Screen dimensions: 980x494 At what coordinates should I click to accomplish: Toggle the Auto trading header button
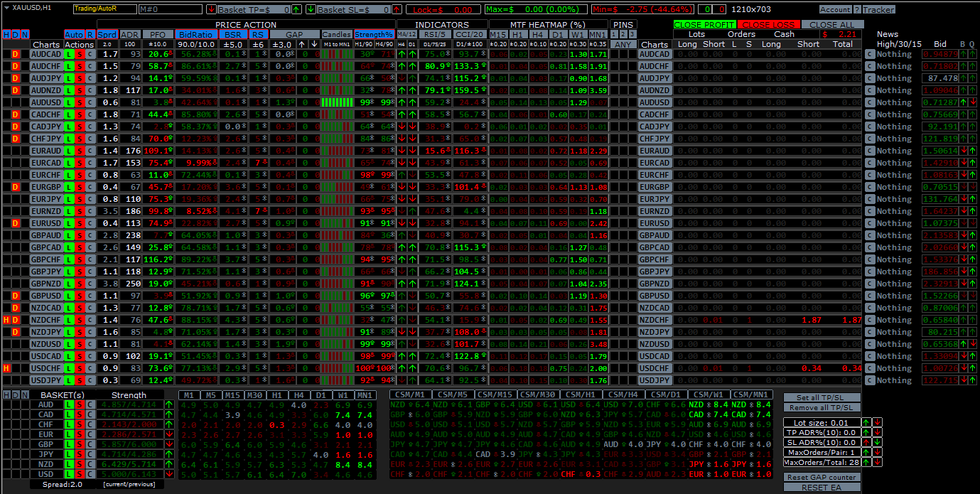[x=74, y=34]
